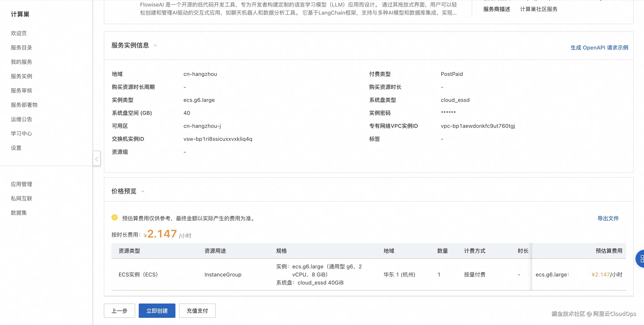Go to 服务实例
Viewport: 644px width, 325px height.
click(21, 76)
